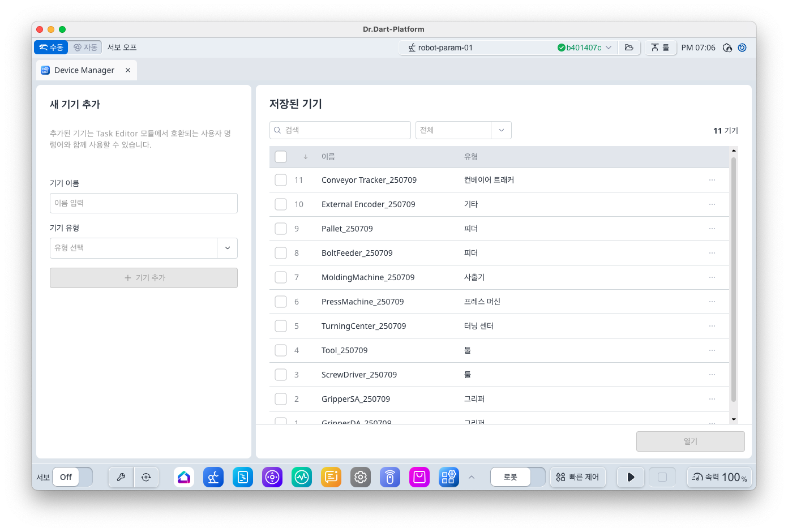Click the open folder icon in top bar
This screenshot has height=532, width=788.
629,48
